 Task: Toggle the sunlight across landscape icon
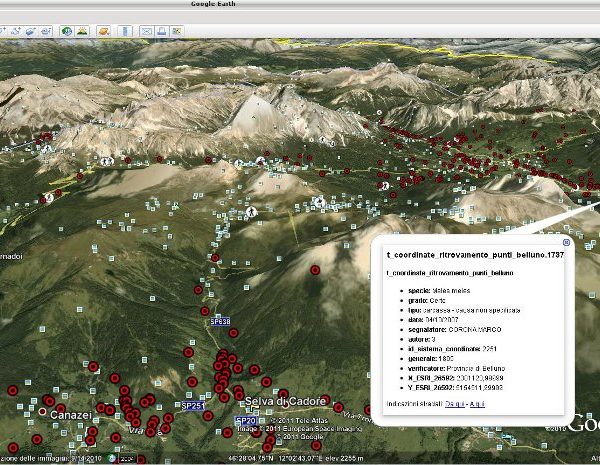[x=82, y=31]
